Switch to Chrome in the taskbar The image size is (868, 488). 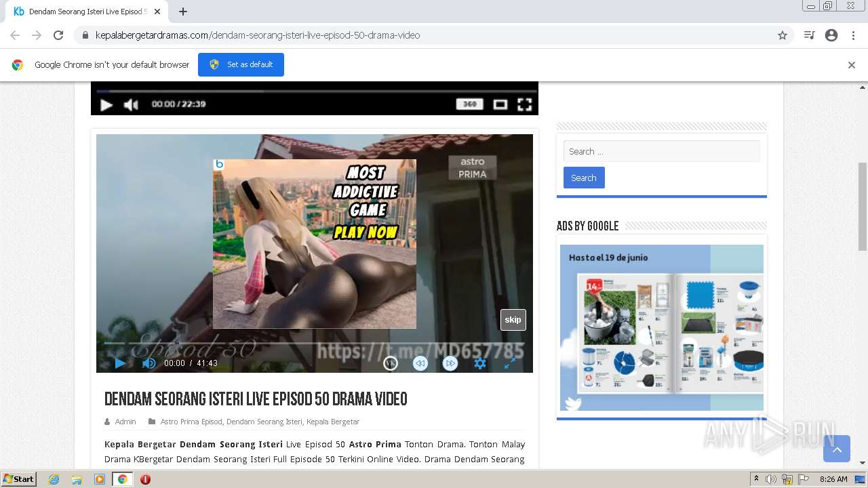(x=123, y=479)
